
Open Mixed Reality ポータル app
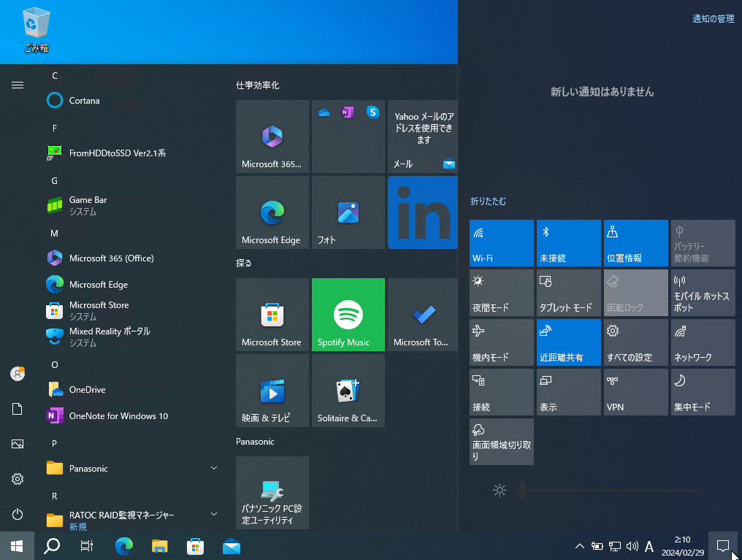click(x=131, y=337)
